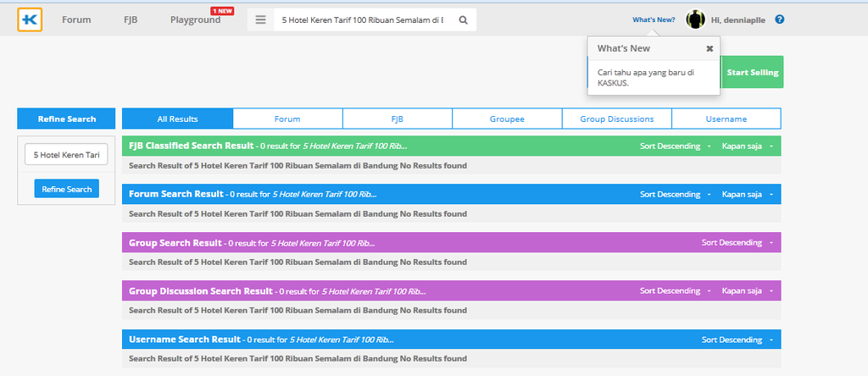
Task: Click the FJB Classified Search Result title
Action: click(191, 146)
